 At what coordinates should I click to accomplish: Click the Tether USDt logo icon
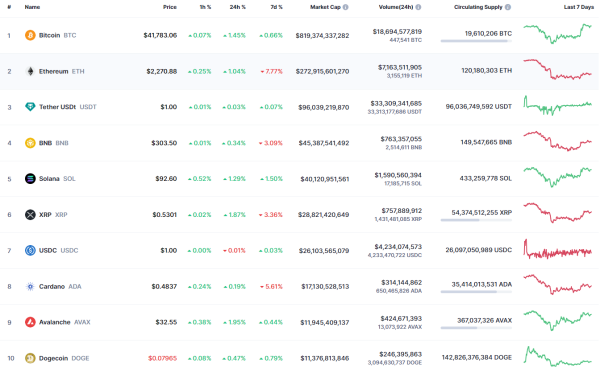coord(30,107)
